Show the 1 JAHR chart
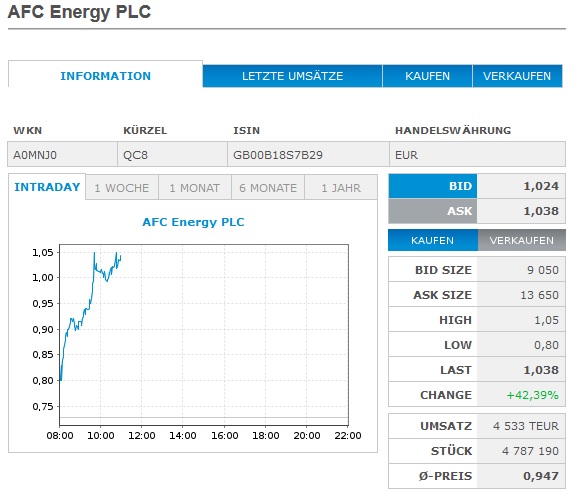Screen dimensions: 588x492 pos(341,188)
